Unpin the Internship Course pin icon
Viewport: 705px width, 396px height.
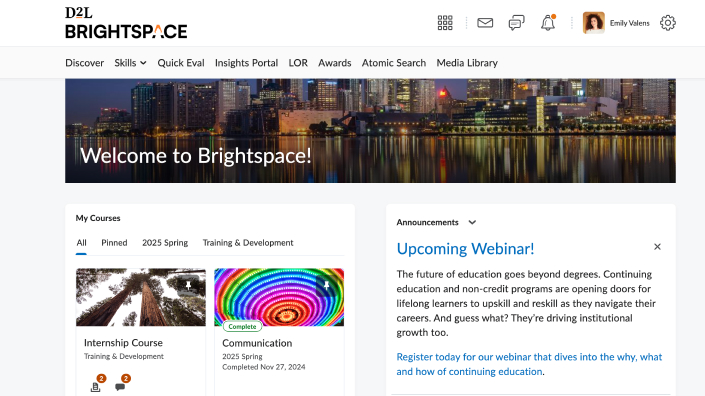coord(188,285)
